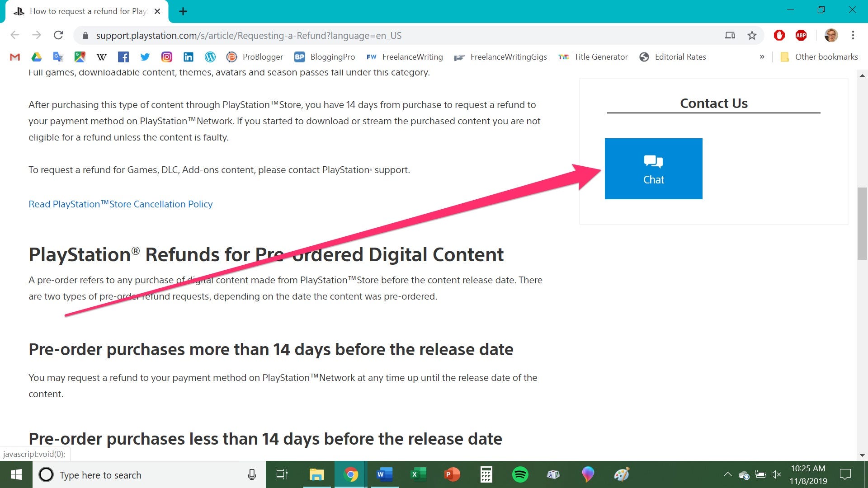
Task: Toggle browser favorites star icon
Action: point(752,35)
